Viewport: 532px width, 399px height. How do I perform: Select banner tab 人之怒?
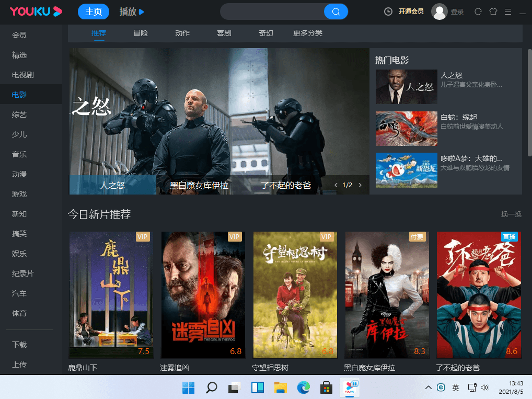pos(113,185)
